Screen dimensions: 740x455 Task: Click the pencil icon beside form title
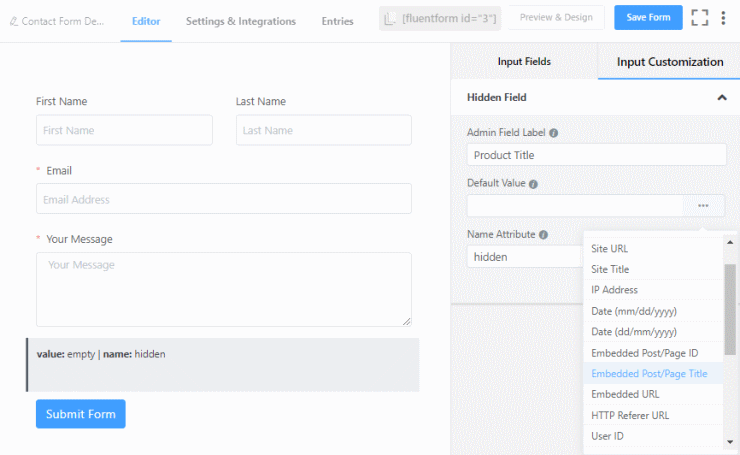[x=14, y=21]
